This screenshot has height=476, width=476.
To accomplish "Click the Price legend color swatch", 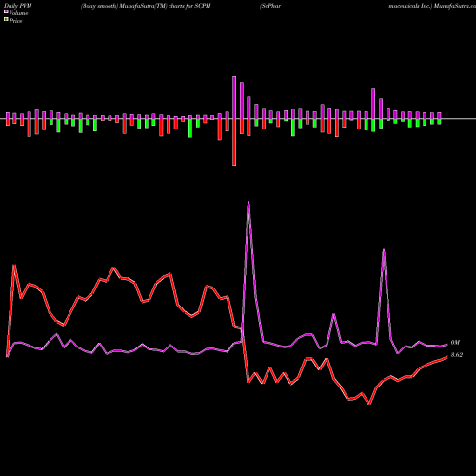I will [x=6, y=20].
